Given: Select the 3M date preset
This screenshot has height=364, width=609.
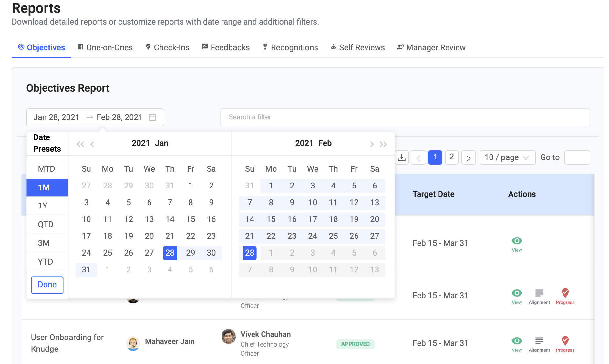Looking at the screenshot, I should pos(44,243).
